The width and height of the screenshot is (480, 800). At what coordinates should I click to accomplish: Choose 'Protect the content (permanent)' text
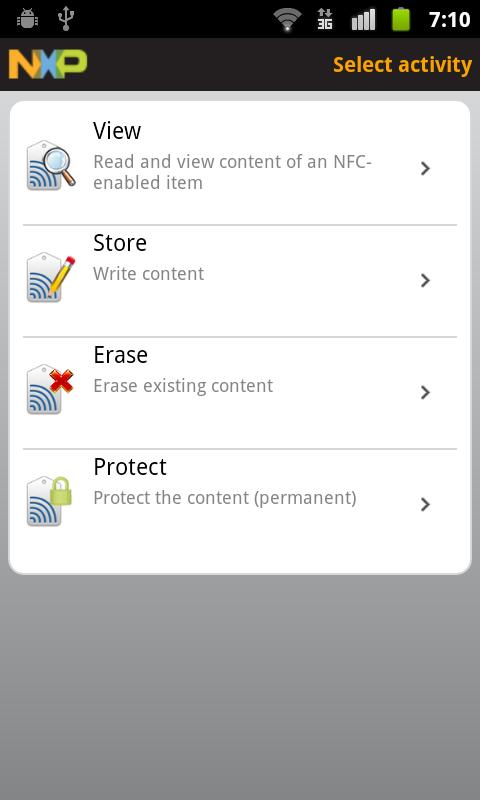coord(224,498)
